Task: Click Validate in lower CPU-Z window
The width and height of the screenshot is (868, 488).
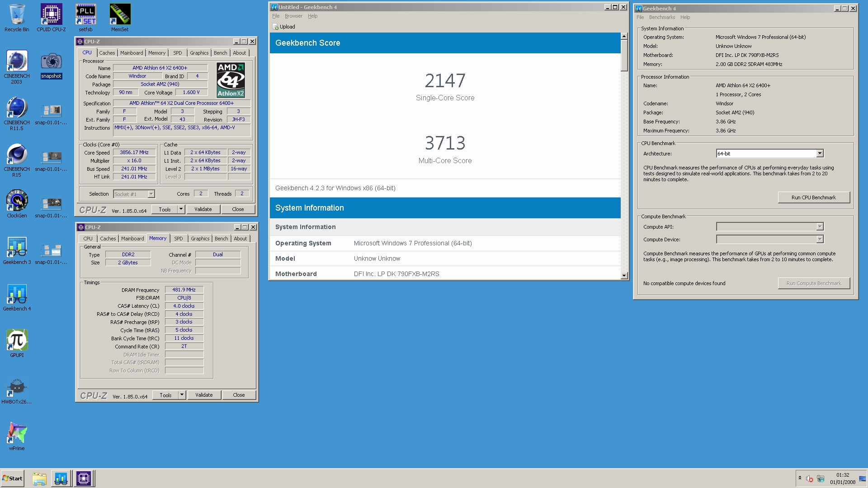Action: (x=204, y=395)
